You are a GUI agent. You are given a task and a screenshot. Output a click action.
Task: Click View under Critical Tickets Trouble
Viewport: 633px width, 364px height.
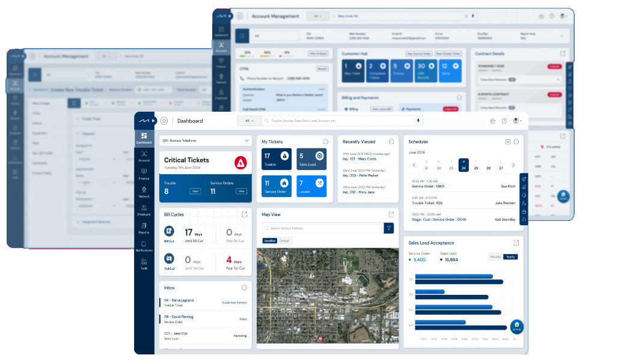[195, 191]
